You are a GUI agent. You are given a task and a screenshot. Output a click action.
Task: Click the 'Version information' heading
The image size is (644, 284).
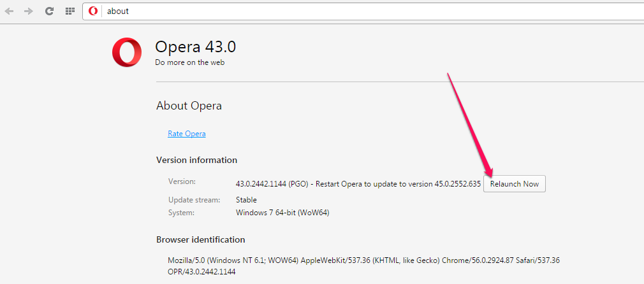coord(197,160)
